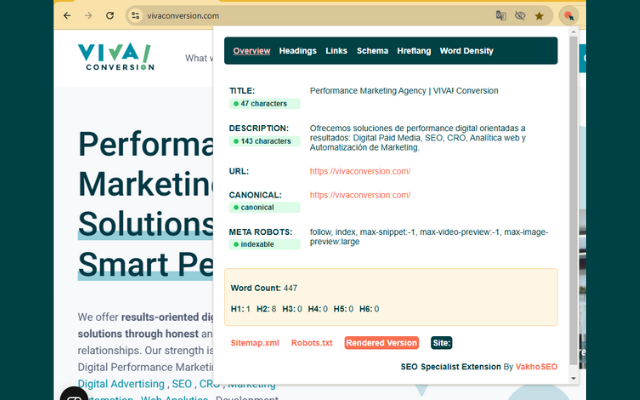Click the Site: button
The width and height of the screenshot is (640, 400).
pos(441,343)
